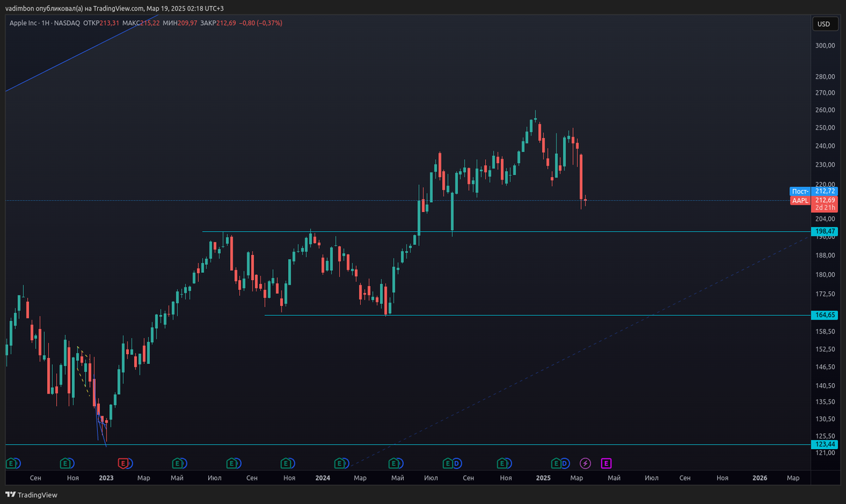Click the red earnings marker near 2023
Viewport: 846px width, 504px height.
122,463
